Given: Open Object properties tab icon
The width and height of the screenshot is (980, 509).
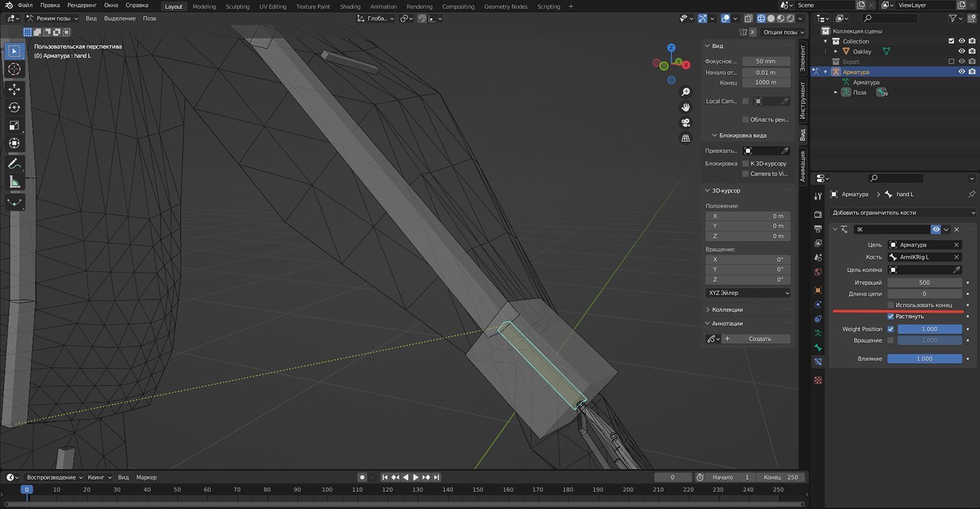Looking at the screenshot, I should pyautogui.click(x=818, y=289).
